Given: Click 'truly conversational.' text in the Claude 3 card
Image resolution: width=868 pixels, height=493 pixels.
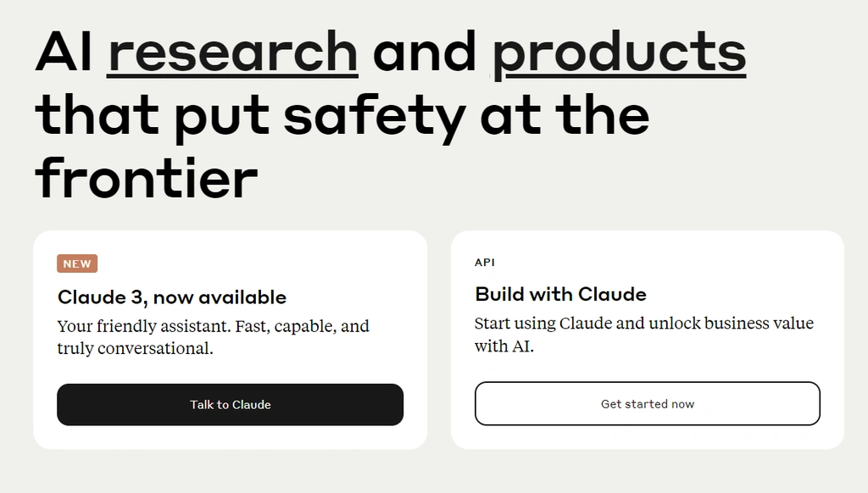Looking at the screenshot, I should [135, 349].
